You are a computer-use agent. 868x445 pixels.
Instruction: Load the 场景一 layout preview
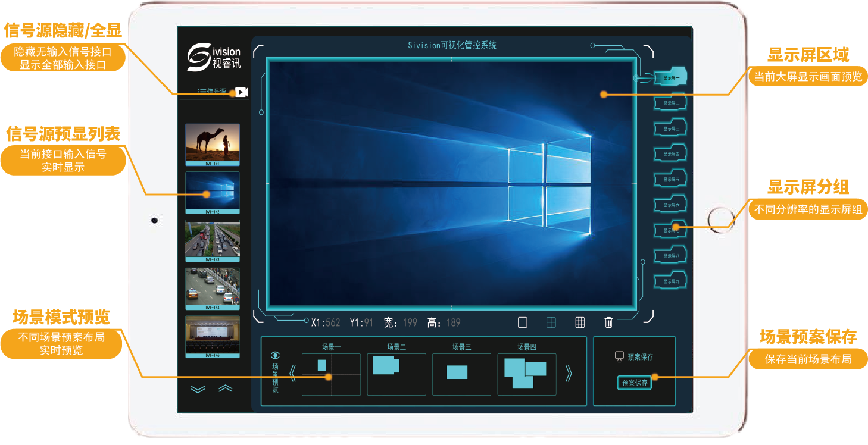coord(332,374)
